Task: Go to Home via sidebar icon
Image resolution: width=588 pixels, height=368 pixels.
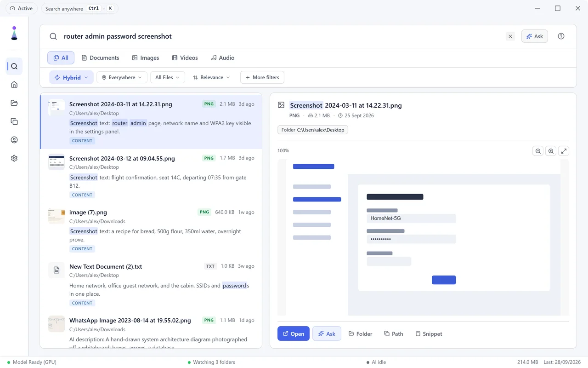Action: (14, 85)
